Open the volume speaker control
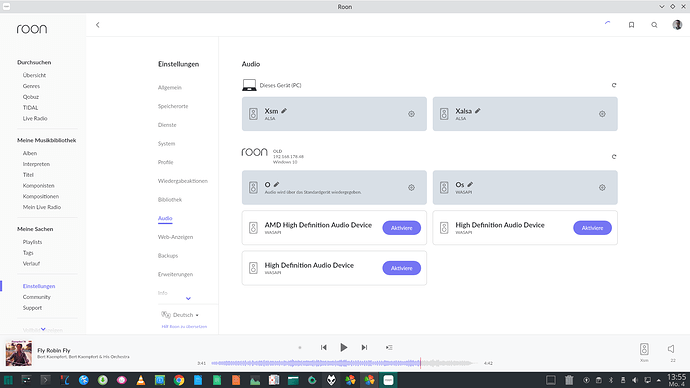The image size is (690, 388). 671,349
